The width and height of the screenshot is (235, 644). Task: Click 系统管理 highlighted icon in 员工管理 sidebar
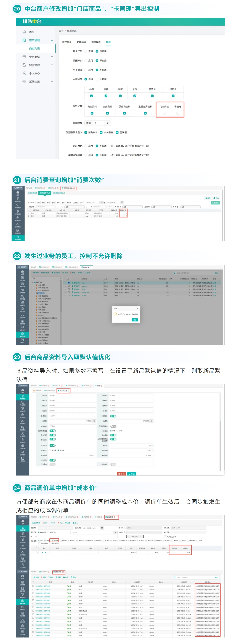pos(23,334)
